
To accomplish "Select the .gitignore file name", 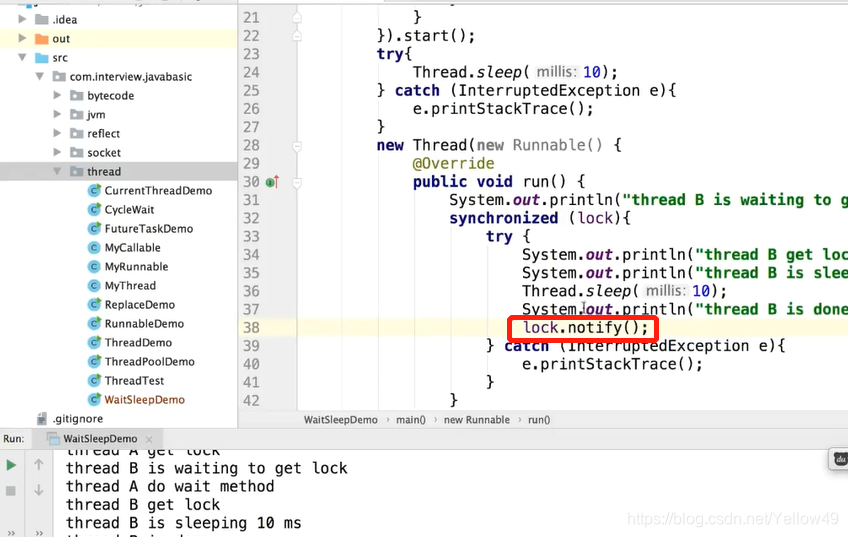I will (78, 419).
